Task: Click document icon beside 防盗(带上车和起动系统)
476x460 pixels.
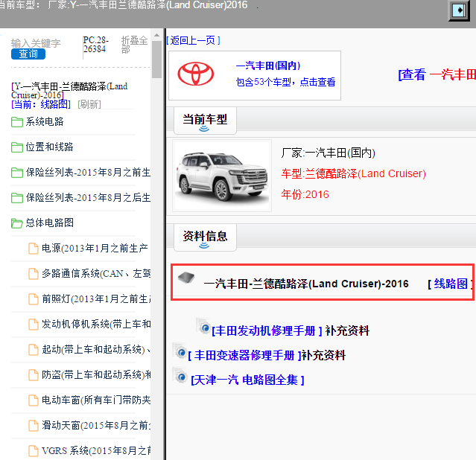Action: tap(34, 375)
